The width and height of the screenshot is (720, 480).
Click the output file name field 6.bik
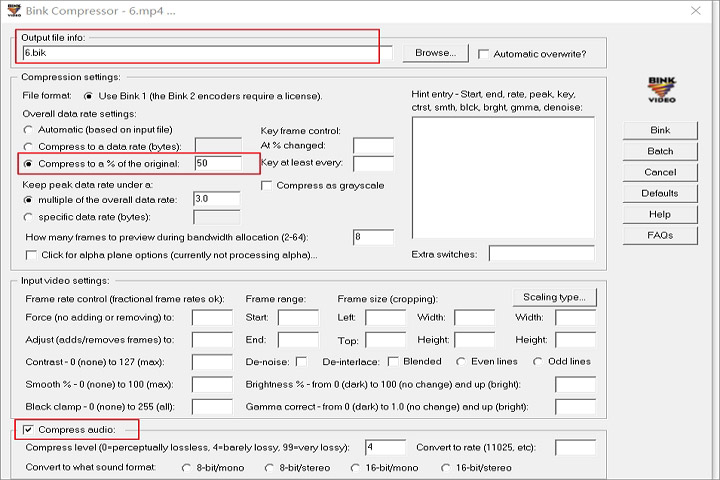208,53
